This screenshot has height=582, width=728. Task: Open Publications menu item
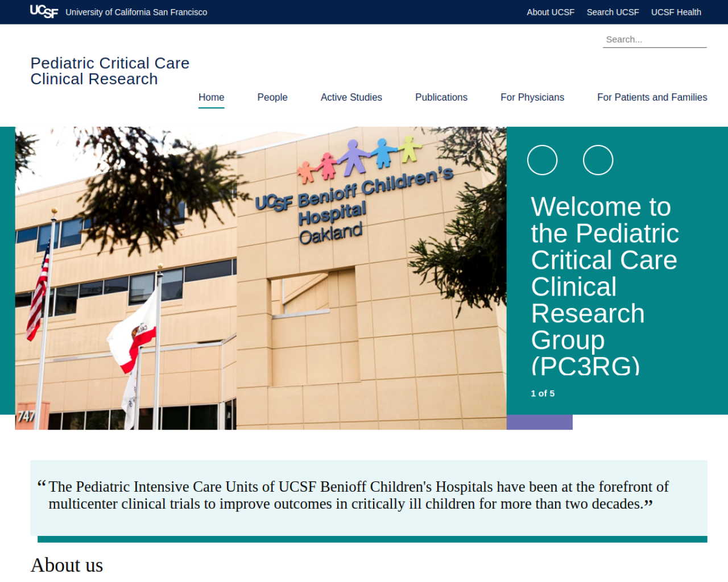click(441, 97)
